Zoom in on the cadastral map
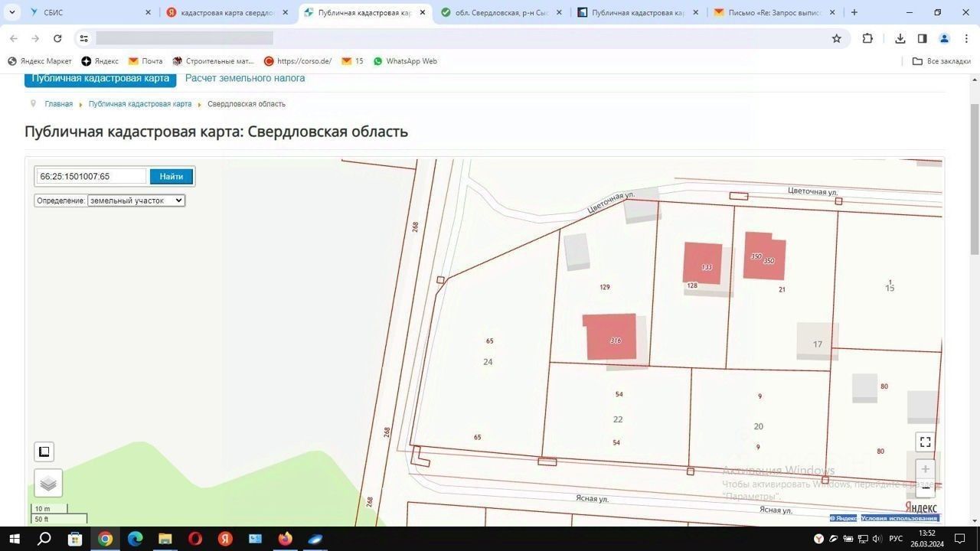 pyautogui.click(x=925, y=469)
